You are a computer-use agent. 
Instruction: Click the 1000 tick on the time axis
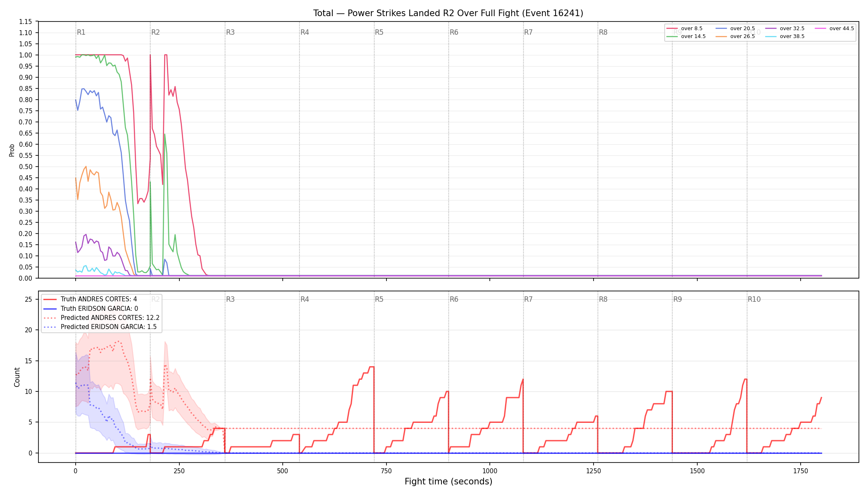pyautogui.click(x=490, y=471)
